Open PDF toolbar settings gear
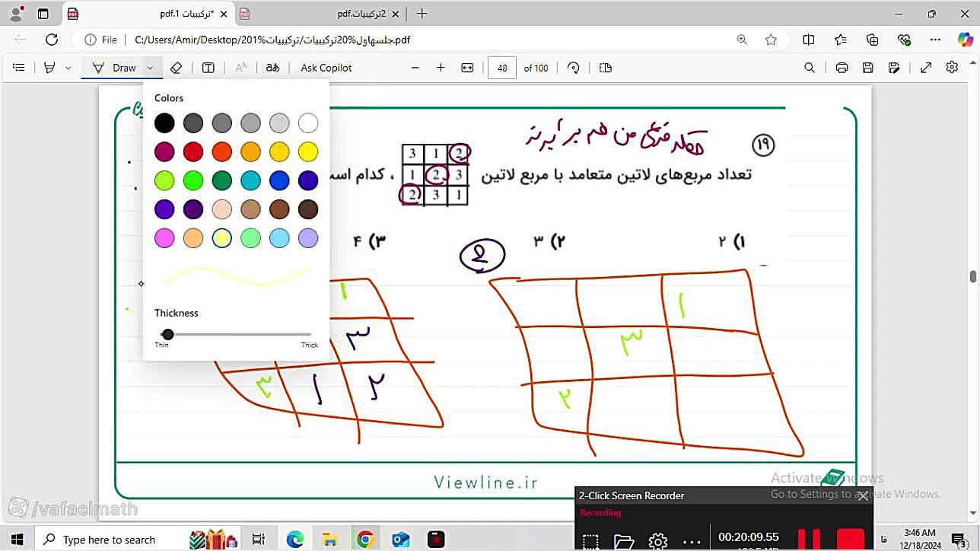Screen dimensions: 980x551 (x=952, y=68)
